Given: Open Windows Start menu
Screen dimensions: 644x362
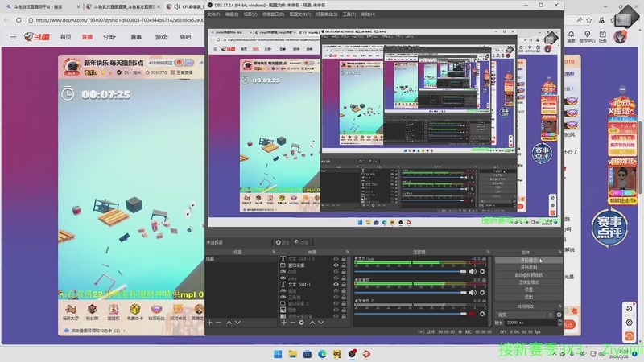Looking at the screenshot, I should 278,354.
